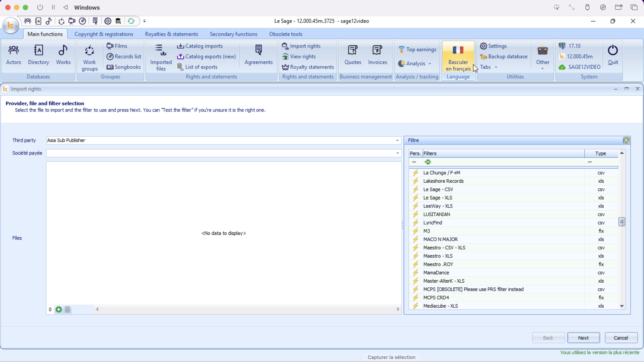The image size is (644, 362).
Task: Delete file using the trash icon
Action: pyautogui.click(x=68, y=310)
